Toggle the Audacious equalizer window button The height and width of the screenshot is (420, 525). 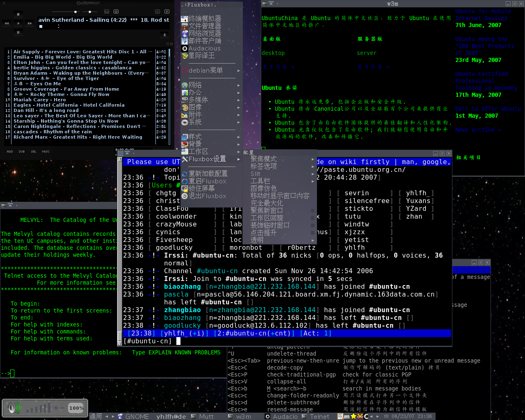pos(107,11)
